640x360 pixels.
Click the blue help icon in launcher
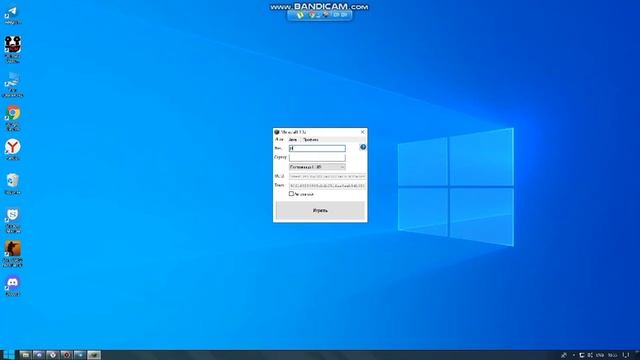(363, 147)
